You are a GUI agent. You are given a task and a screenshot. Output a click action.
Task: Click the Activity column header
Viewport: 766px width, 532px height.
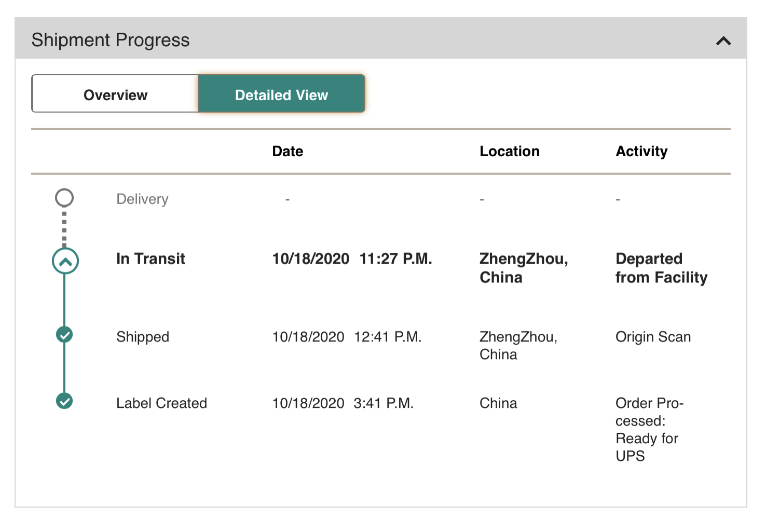point(641,152)
